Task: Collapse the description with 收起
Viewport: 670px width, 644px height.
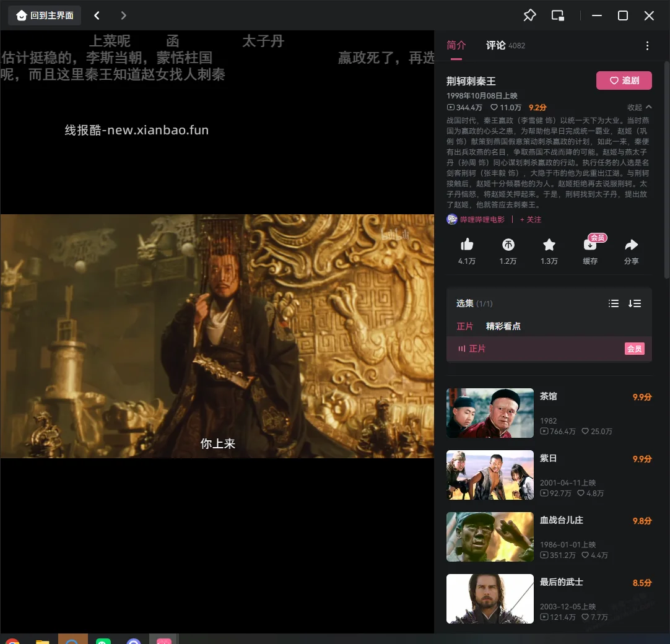Action: tap(639, 107)
